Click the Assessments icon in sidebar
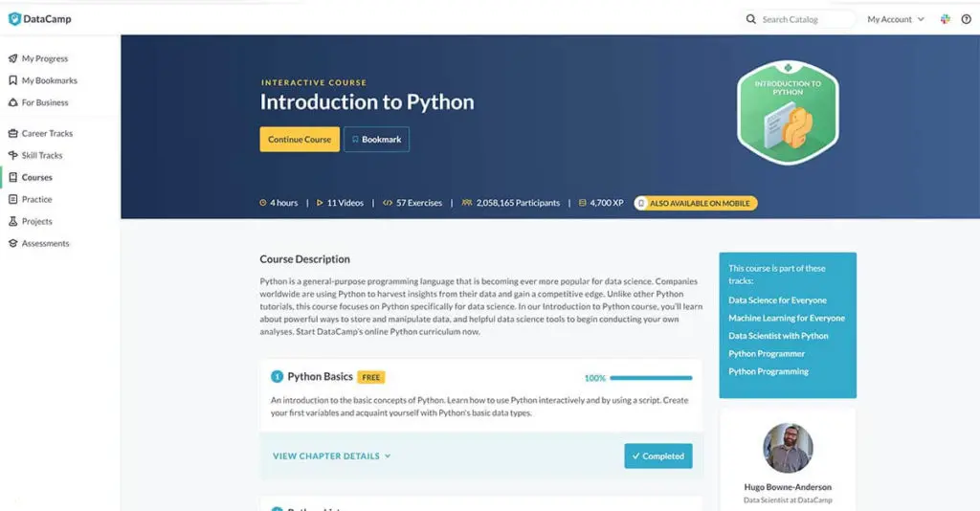 coord(12,244)
